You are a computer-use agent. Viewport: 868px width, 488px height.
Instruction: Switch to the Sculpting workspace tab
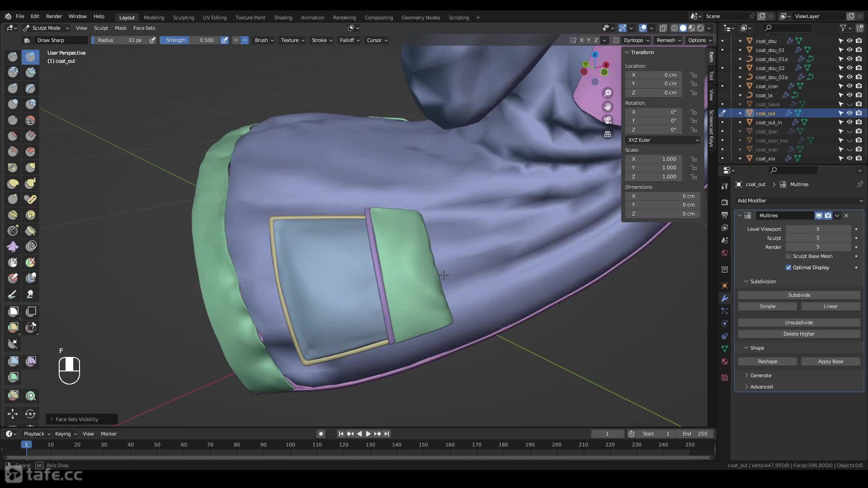pos(184,18)
